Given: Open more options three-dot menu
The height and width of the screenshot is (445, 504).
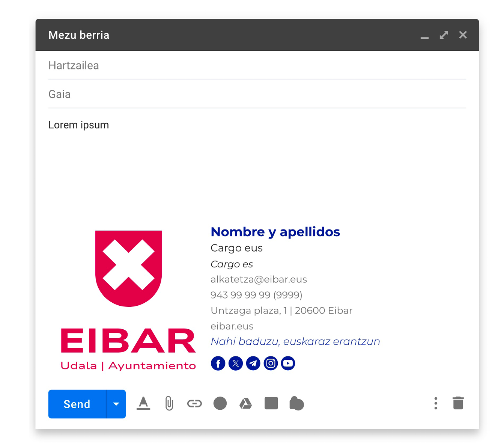Looking at the screenshot, I should (436, 403).
